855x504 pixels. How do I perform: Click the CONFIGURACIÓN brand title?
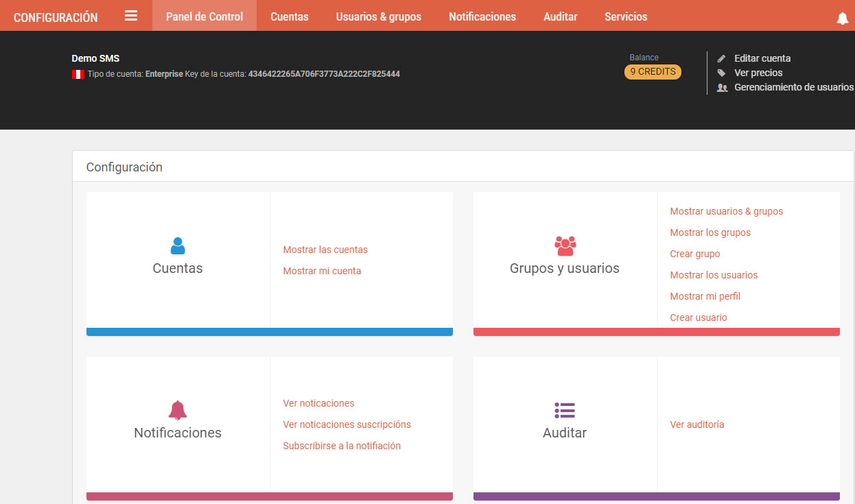56,18
